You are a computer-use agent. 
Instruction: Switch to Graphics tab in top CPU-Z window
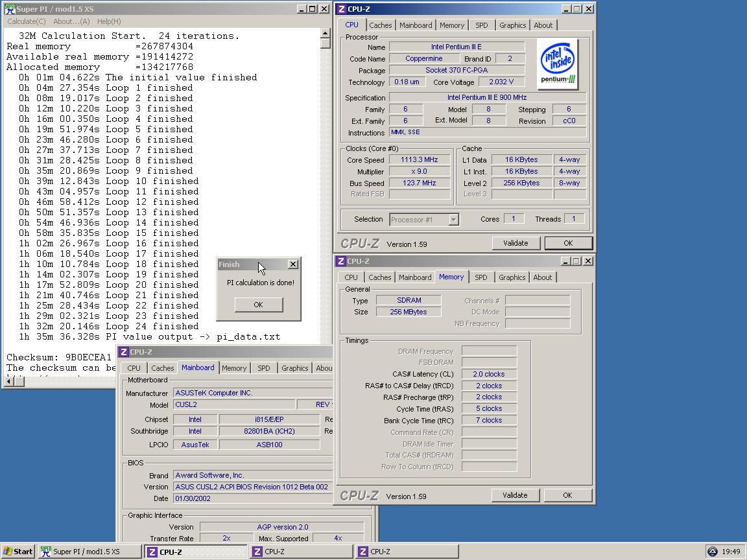(x=513, y=25)
